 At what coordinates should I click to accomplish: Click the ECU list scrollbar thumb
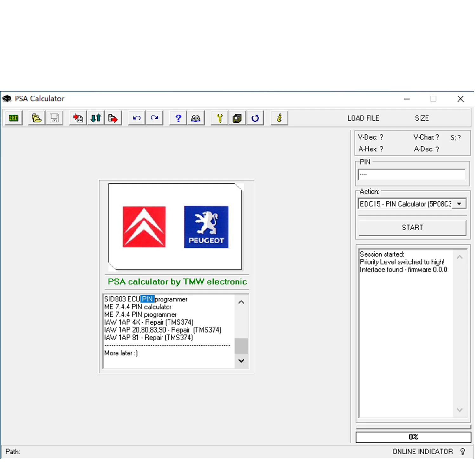point(241,346)
